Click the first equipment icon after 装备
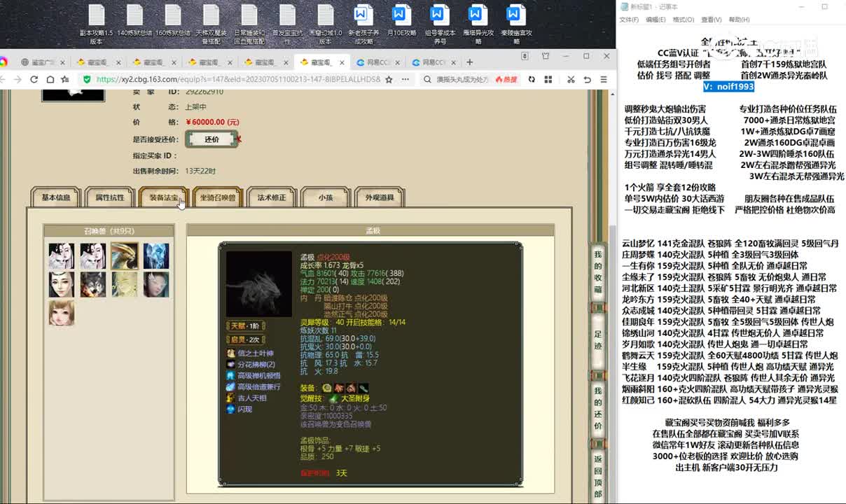Image resolution: width=846 pixels, height=504 pixels. click(x=327, y=388)
